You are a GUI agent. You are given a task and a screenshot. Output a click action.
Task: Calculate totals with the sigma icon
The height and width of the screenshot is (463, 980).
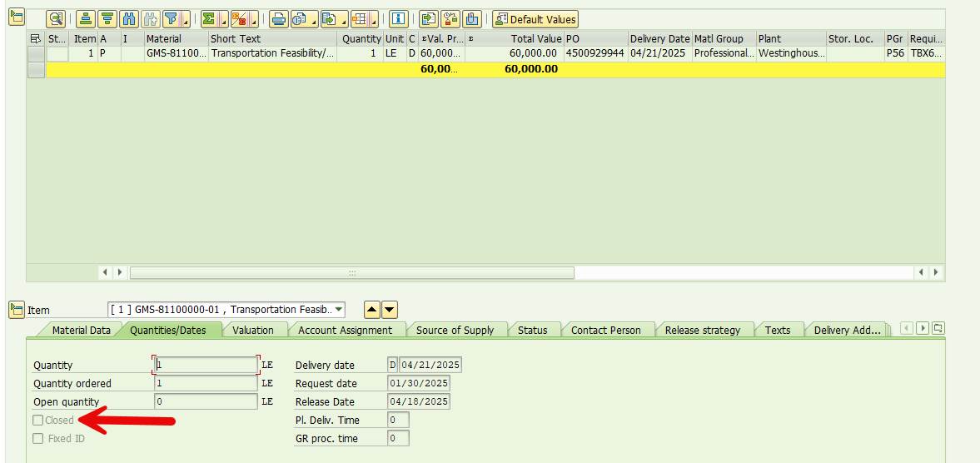click(x=208, y=19)
